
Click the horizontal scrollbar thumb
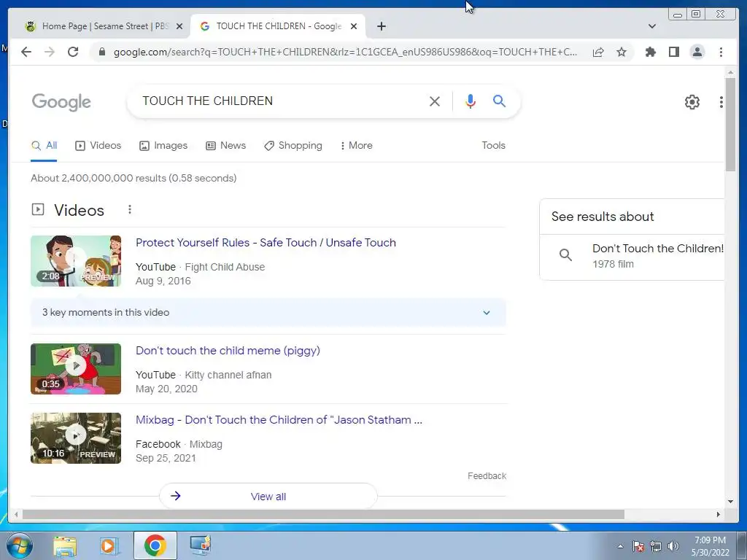coord(323,514)
